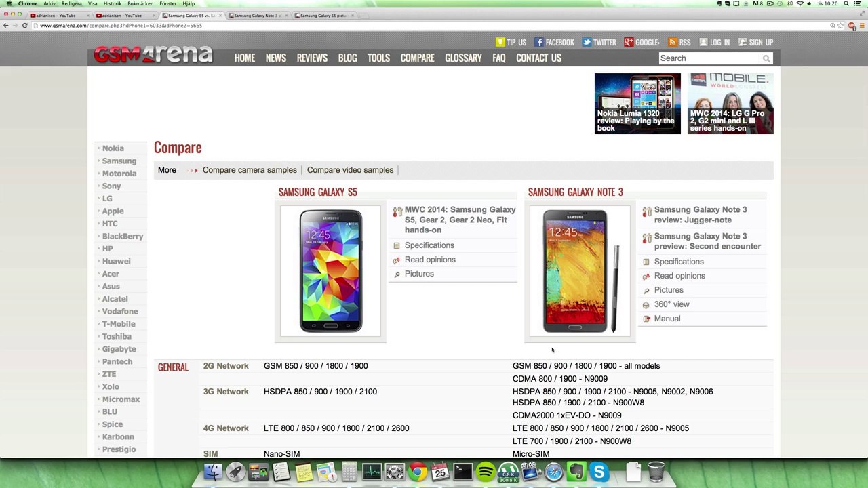Open Note 3 360° view
This screenshot has width=868, height=488.
[x=671, y=304]
